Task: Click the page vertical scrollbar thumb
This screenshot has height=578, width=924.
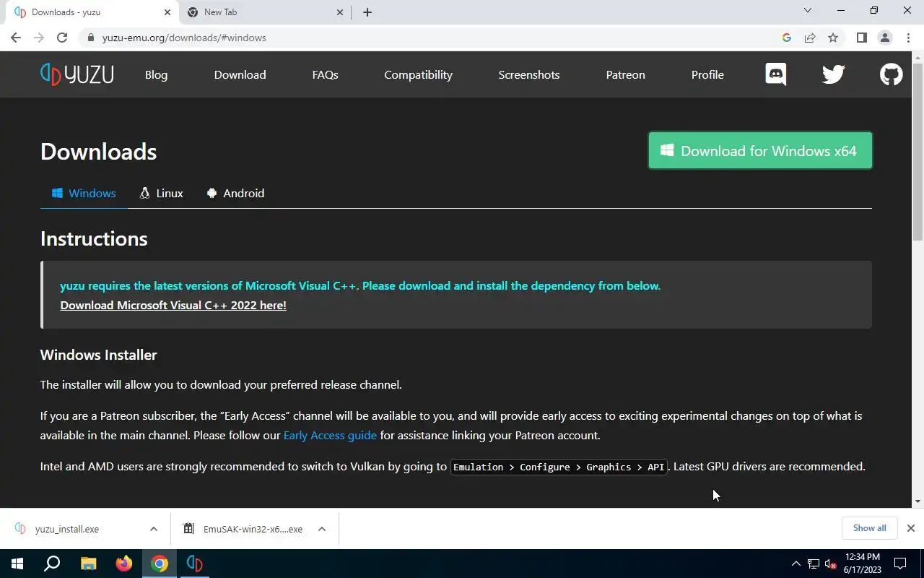Action: pyautogui.click(x=918, y=152)
